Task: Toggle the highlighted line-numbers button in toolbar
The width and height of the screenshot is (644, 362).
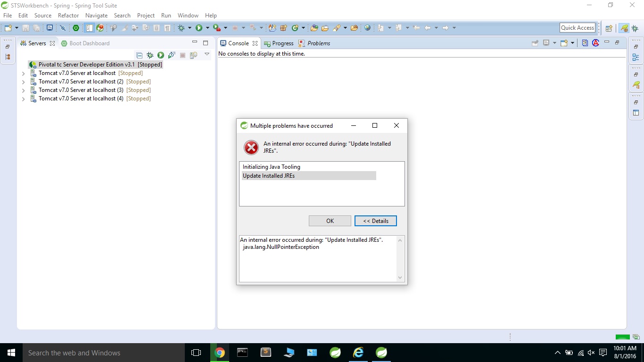Action: point(89,28)
